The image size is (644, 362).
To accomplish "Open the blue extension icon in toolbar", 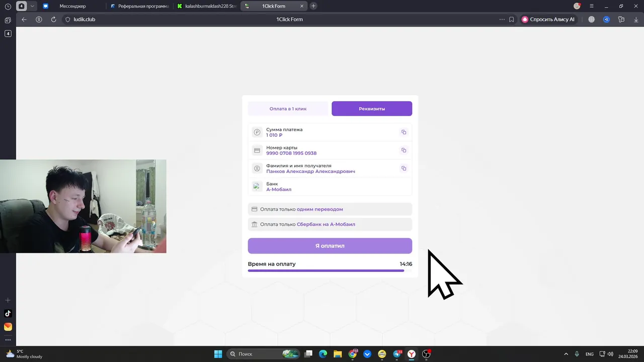I will pos(607,19).
